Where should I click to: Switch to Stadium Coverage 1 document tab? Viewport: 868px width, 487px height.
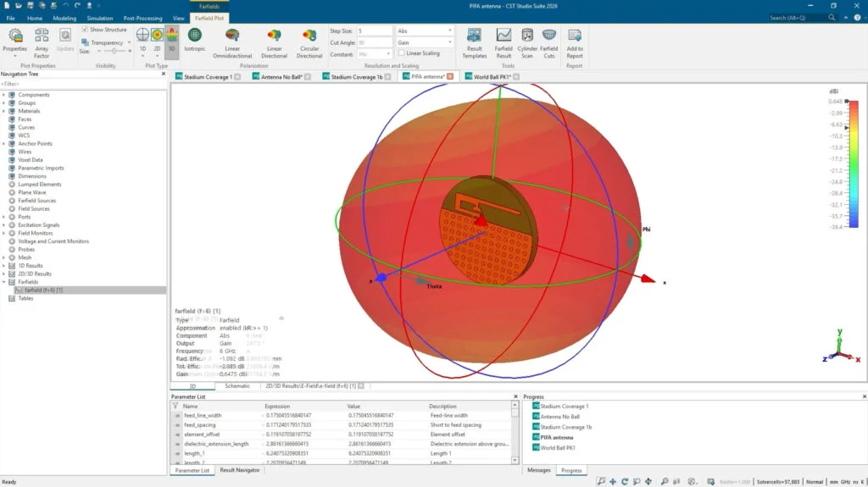tap(208, 77)
